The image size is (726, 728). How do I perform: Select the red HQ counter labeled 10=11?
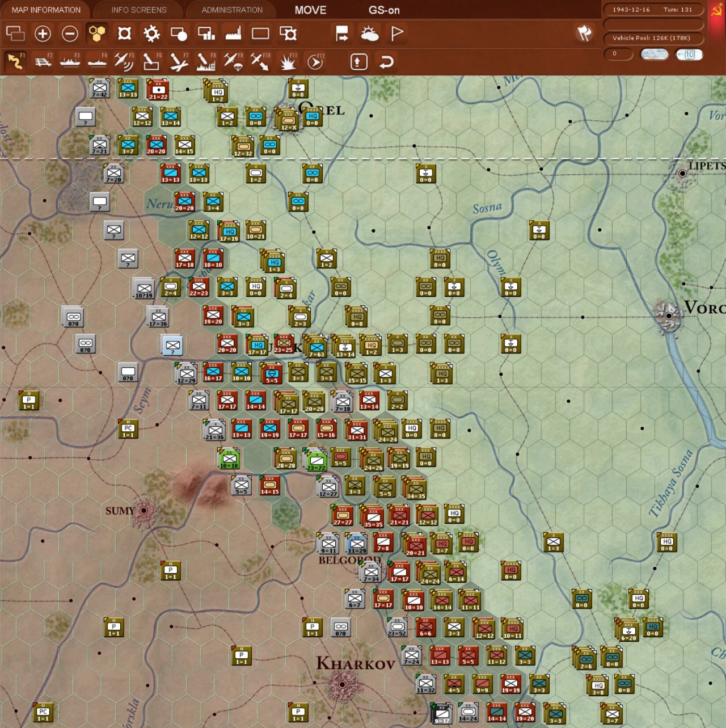[512, 629]
